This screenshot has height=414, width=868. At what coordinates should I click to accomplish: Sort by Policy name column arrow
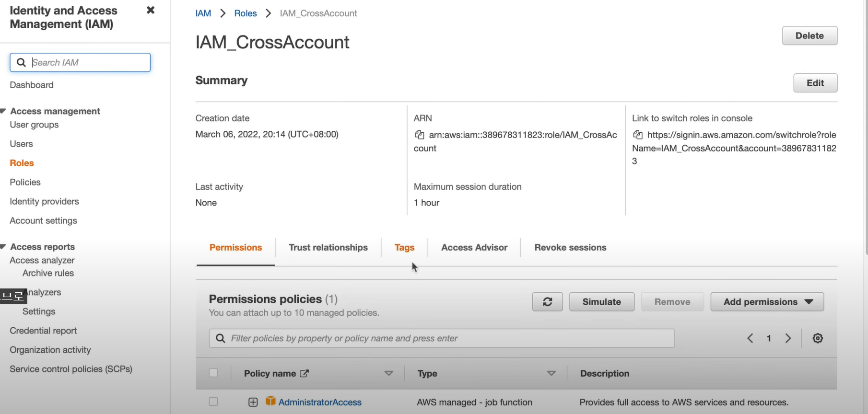point(388,373)
